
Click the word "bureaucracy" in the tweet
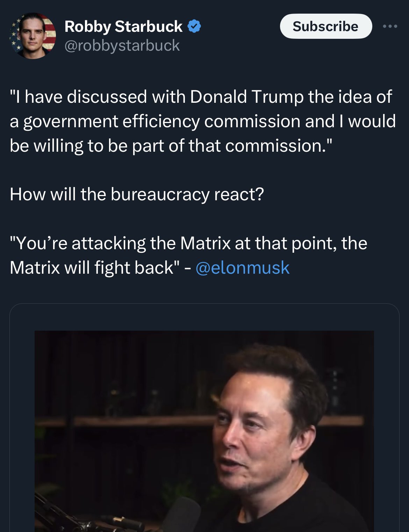tap(160, 194)
